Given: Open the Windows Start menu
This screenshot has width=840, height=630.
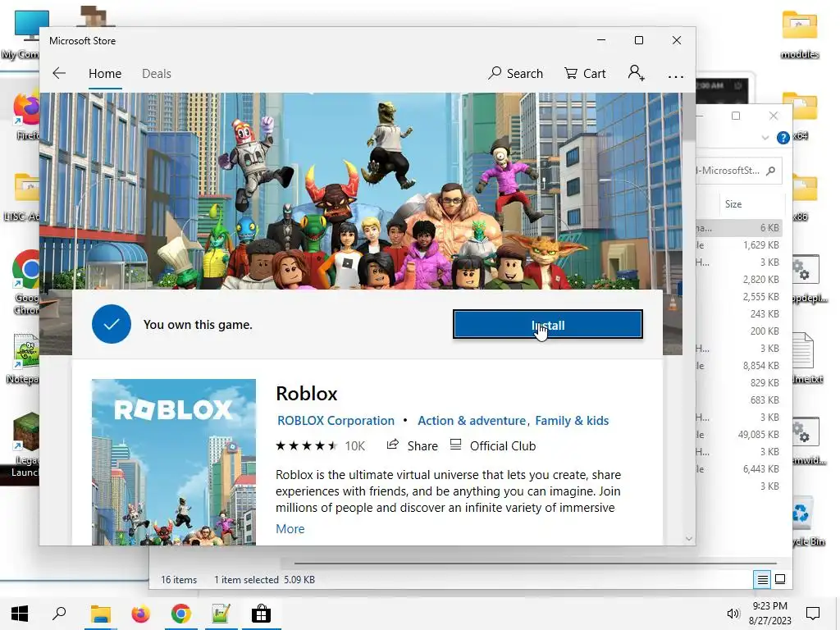Looking at the screenshot, I should (x=20, y=614).
